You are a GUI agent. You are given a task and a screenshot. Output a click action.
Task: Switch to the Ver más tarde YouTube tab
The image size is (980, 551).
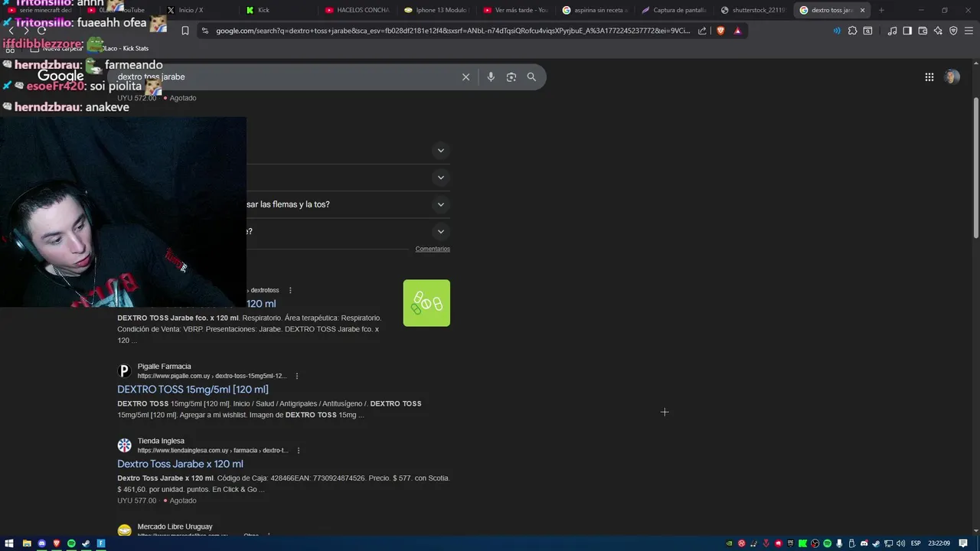516,10
